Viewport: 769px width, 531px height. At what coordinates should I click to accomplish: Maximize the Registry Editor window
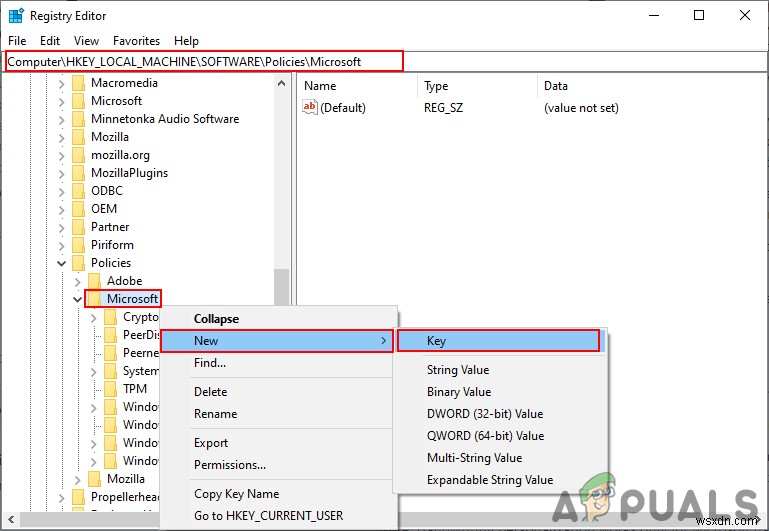point(699,15)
